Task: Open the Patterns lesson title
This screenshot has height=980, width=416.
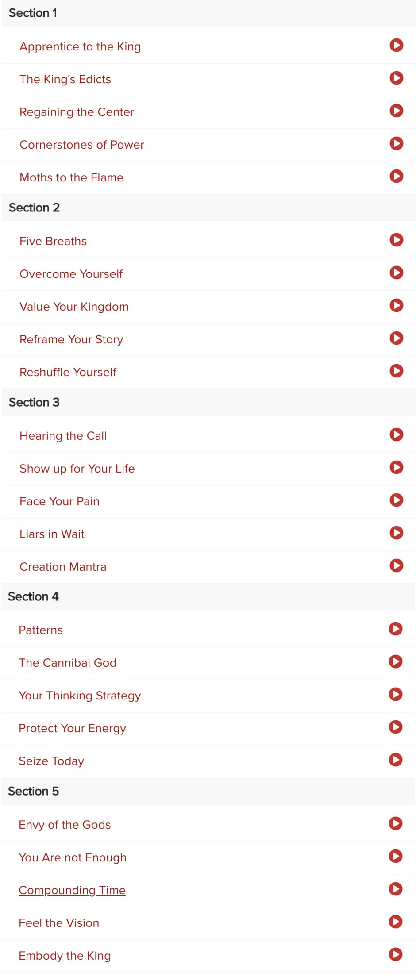Action: 41,630
